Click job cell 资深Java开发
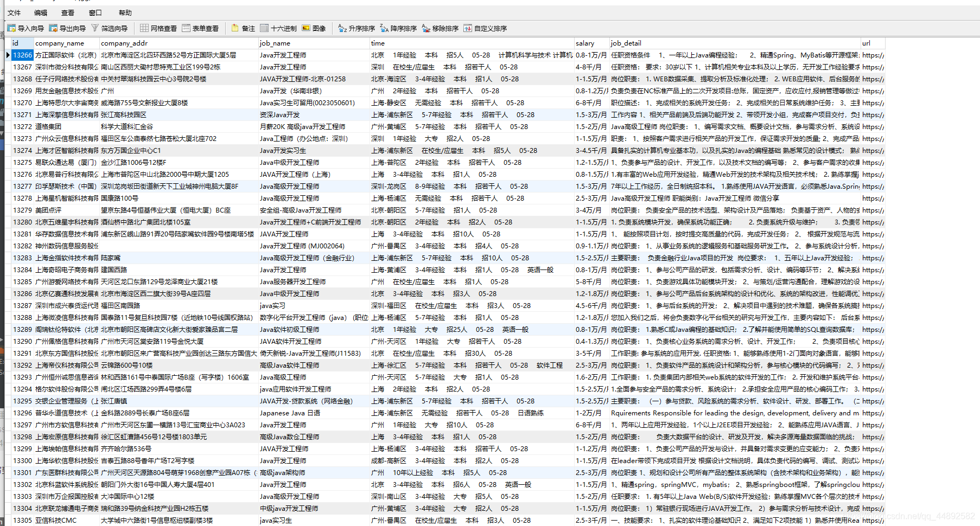The height and width of the screenshot is (526, 980). coord(314,114)
